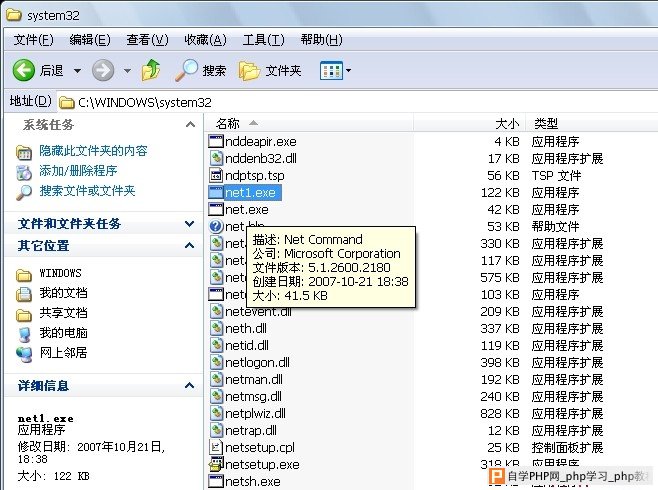Toggle the Folders pane toolbar button
658x490 pixels.
270,70
